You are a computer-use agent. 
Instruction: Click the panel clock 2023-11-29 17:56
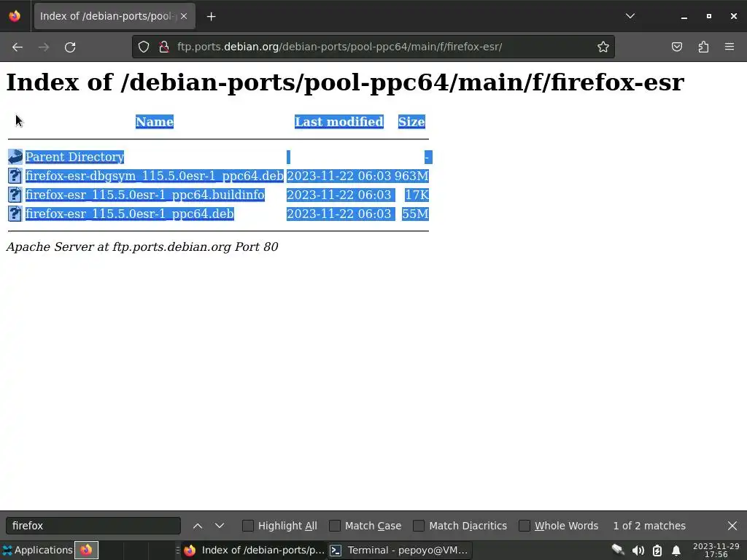(x=716, y=550)
